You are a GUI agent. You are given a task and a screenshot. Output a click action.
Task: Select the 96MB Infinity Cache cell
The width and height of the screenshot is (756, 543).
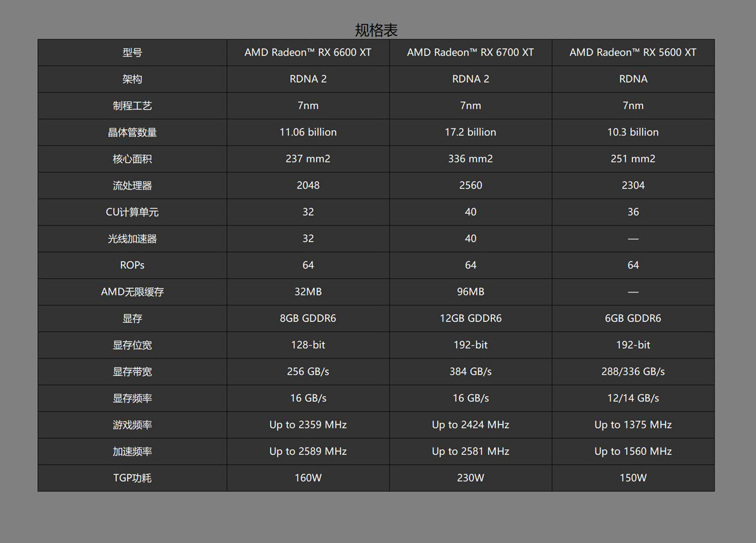[470, 291]
